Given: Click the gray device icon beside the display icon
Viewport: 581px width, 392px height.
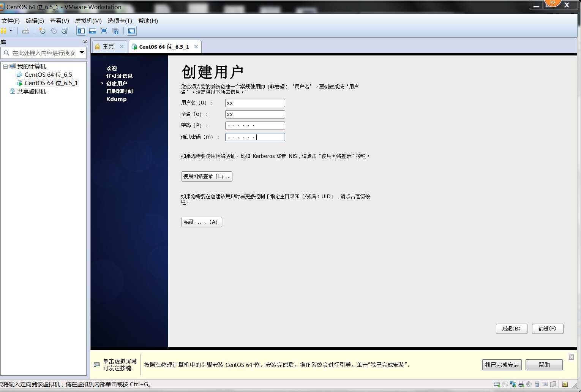Looking at the screenshot, I should 553,384.
